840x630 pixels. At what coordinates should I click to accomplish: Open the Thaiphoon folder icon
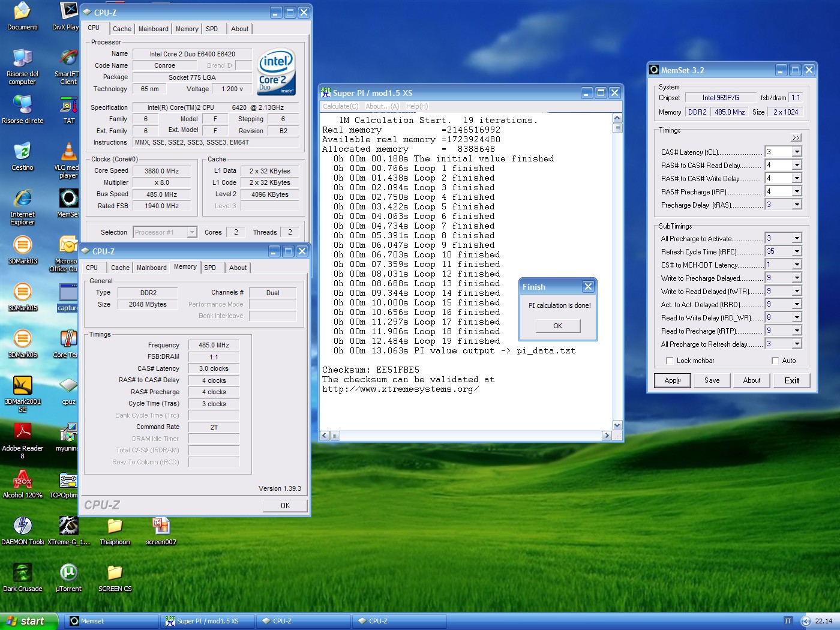115,530
